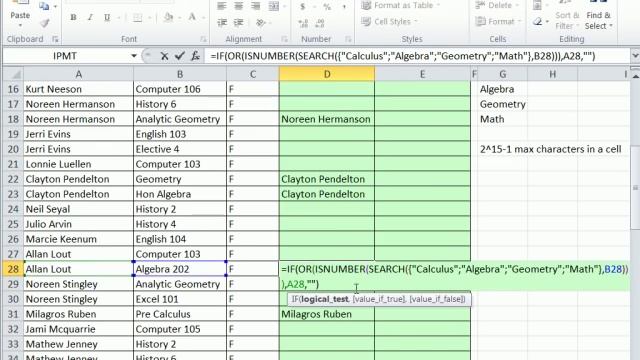Open the Name Box dropdown arrow
The width and height of the screenshot is (640, 360).
[133, 56]
